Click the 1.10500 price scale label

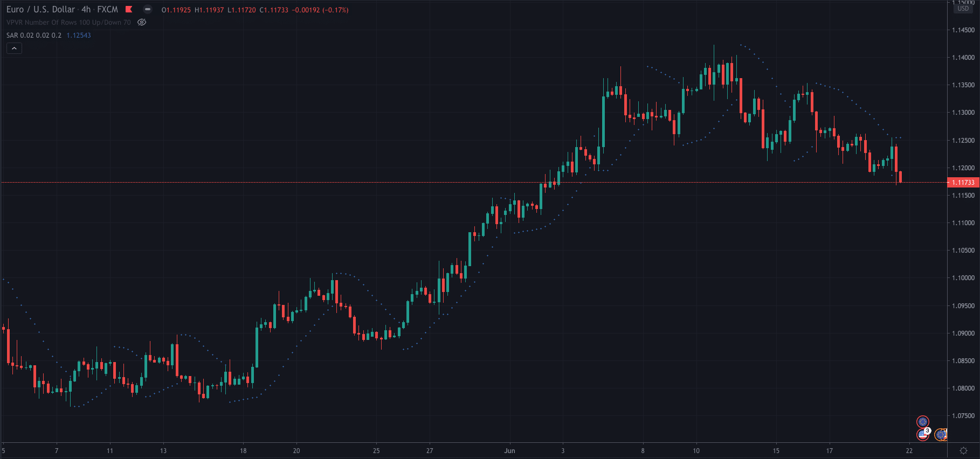point(963,251)
